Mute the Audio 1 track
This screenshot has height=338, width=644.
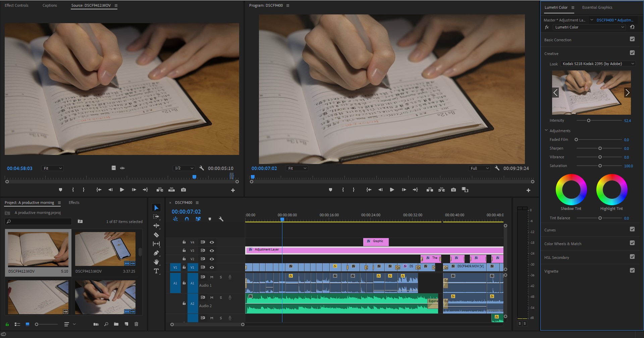pyautogui.click(x=212, y=277)
